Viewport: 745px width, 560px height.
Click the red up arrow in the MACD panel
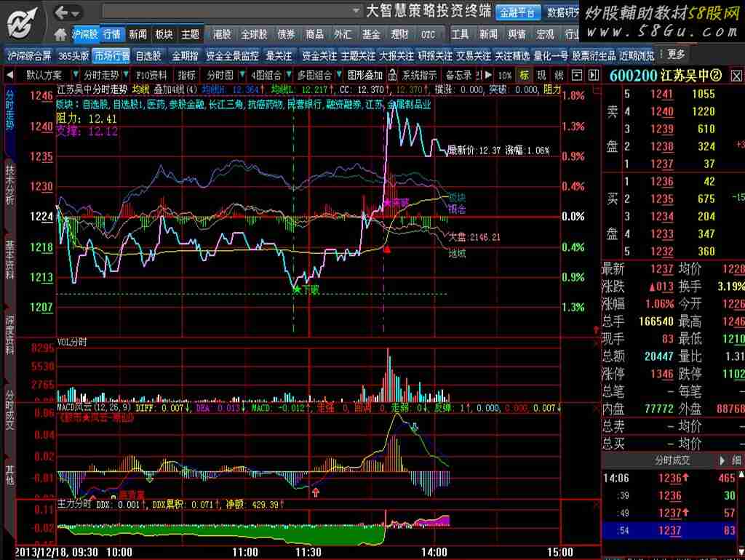[x=316, y=492]
